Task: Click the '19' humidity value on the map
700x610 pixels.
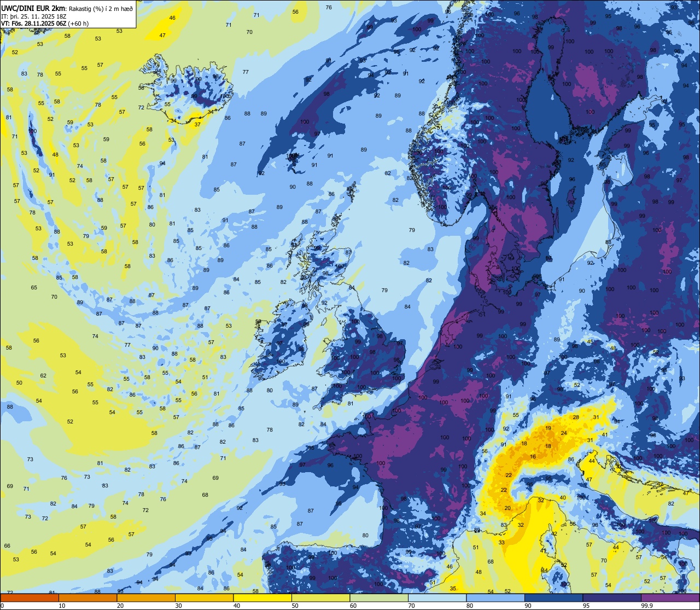Action: (x=549, y=428)
